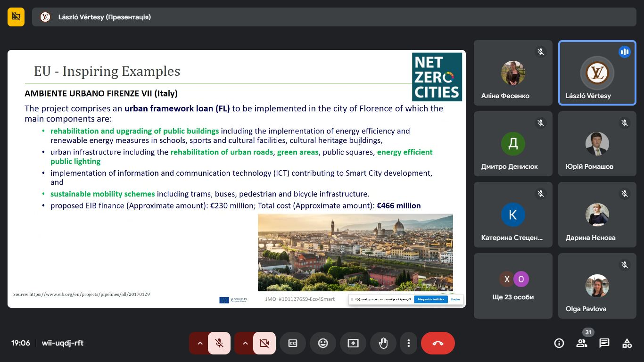The width and height of the screenshot is (644, 362).
Task: Select Olga Pavlova video tile
Action: 597,286
